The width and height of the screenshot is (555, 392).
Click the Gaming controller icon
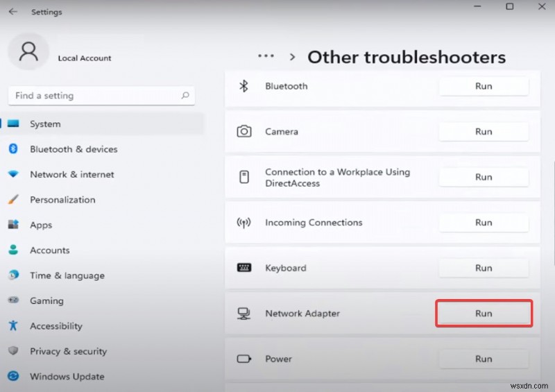pos(13,300)
